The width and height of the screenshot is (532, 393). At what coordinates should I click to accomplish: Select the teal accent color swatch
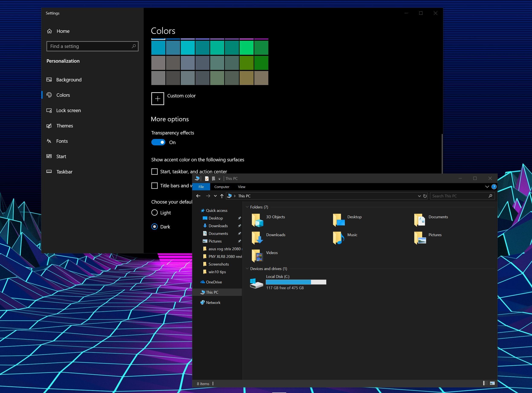[x=203, y=47]
